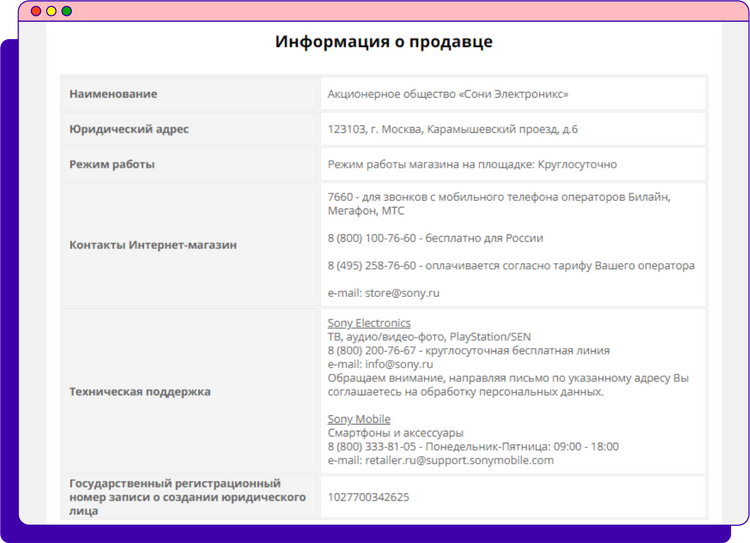750x543 pixels.
Task: Click the 'e-mail: store@sony.ru' text
Action: coord(383,293)
